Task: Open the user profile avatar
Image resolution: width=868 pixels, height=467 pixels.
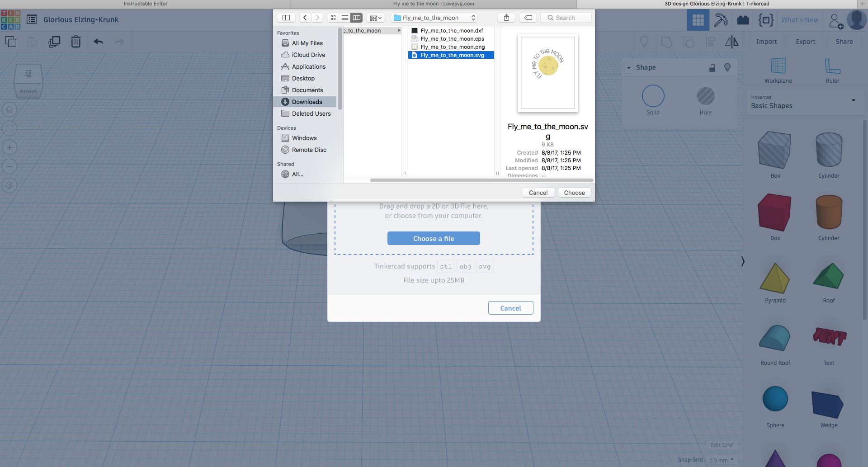Action: tap(856, 20)
